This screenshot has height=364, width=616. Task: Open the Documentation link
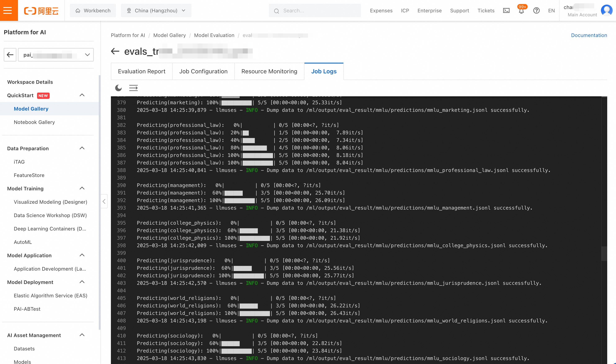589,35
